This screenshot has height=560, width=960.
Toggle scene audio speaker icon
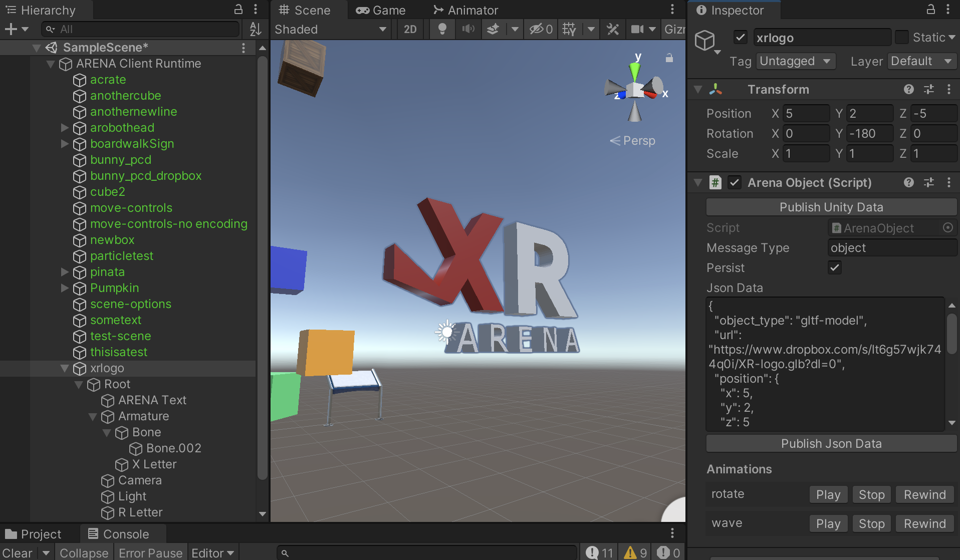468,29
